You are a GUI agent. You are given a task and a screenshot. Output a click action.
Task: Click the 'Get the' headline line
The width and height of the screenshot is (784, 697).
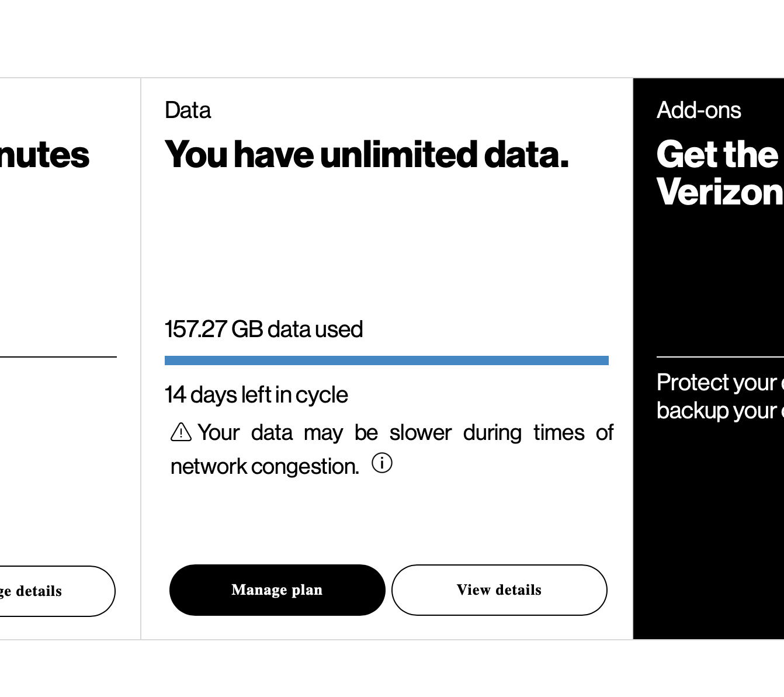(x=717, y=155)
